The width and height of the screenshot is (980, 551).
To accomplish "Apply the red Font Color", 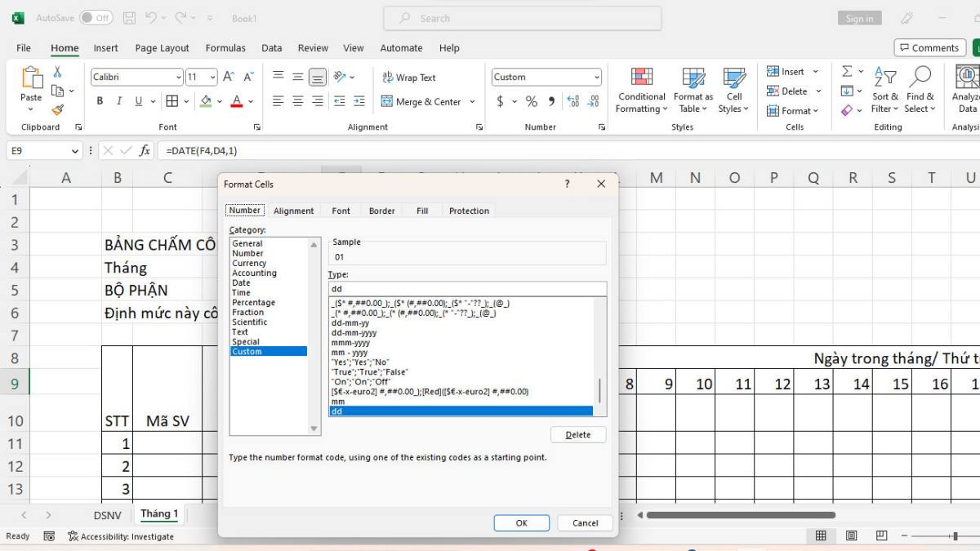I will tap(237, 101).
